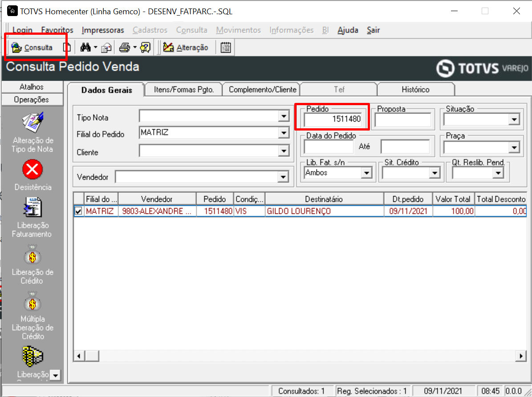Open the Favoritos menu

click(x=57, y=30)
